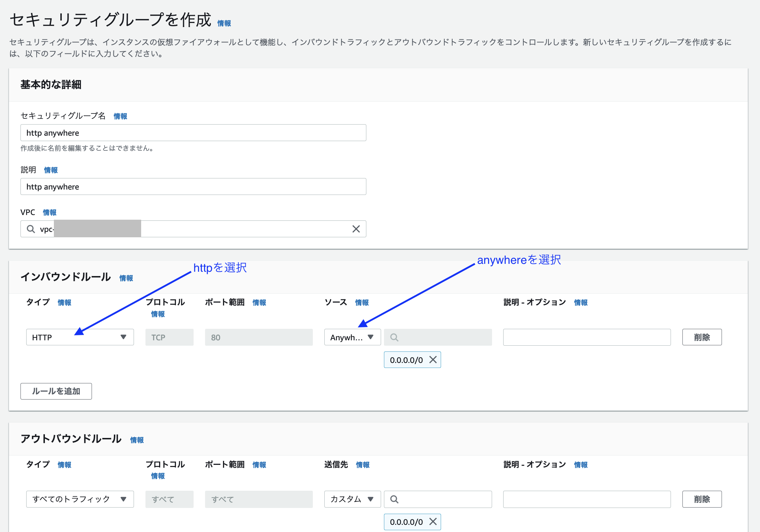This screenshot has height=532, width=760.
Task: Delete the outbound rule via 削除
Action: point(702,499)
